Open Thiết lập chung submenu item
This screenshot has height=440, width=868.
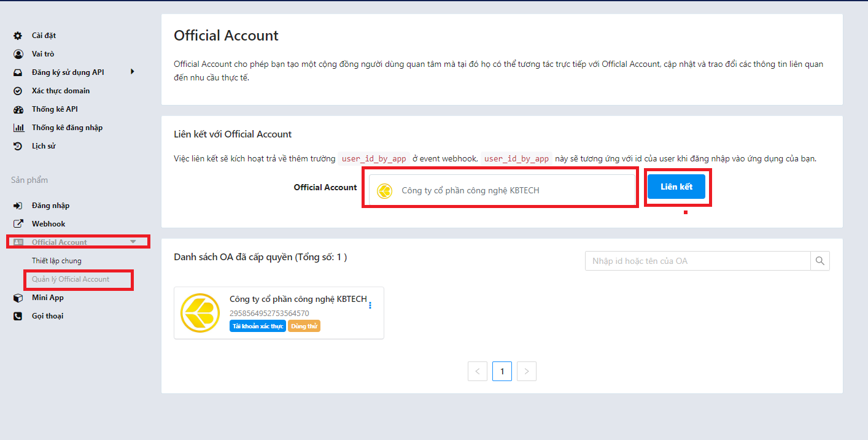click(56, 261)
